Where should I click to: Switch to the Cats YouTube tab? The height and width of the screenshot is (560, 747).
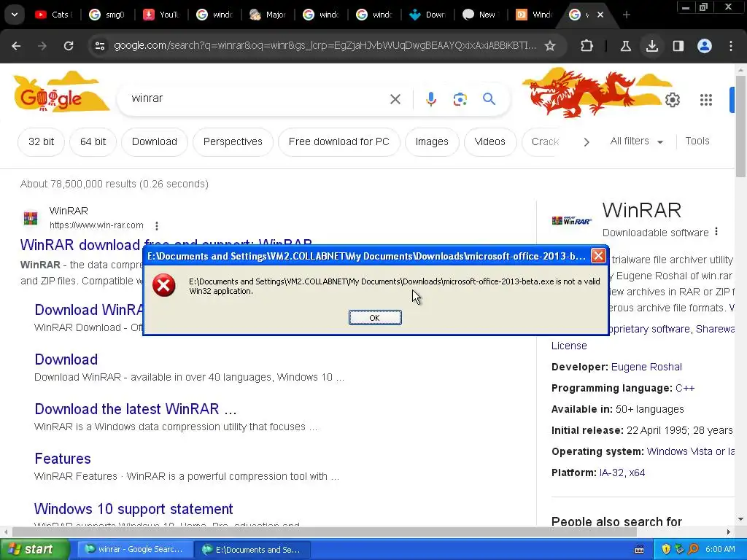53,15
